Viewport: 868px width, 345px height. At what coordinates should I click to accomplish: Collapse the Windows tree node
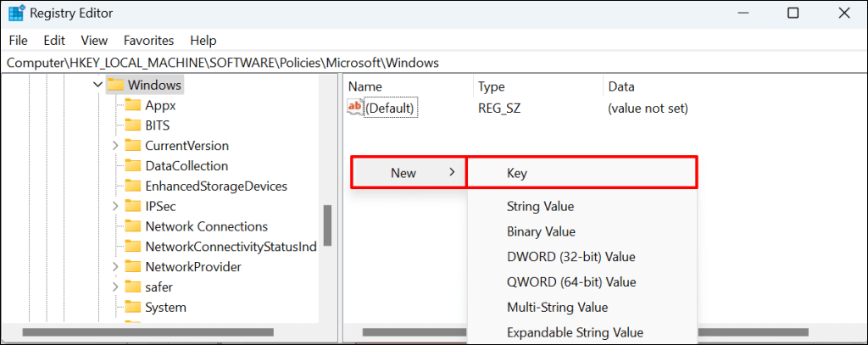[97, 86]
